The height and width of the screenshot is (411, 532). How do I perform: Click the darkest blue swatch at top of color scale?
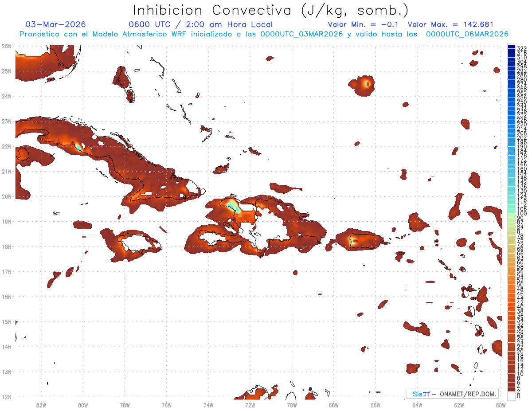point(512,47)
